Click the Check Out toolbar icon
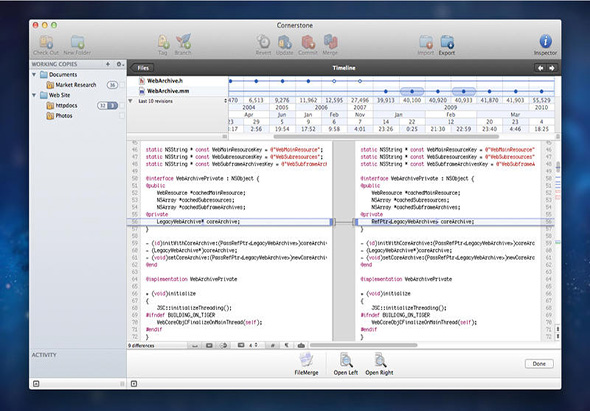The width and height of the screenshot is (590, 411). (46, 41)
